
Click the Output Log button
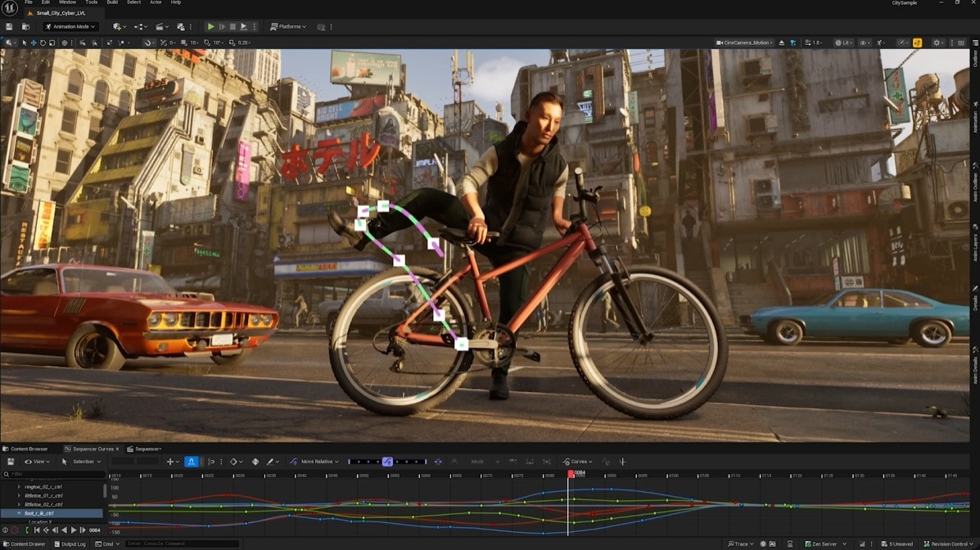click(x=70, y=543)
